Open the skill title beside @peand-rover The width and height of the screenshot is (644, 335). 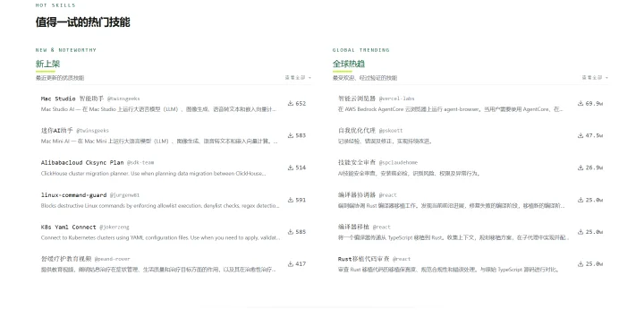(x=66, y=259)
